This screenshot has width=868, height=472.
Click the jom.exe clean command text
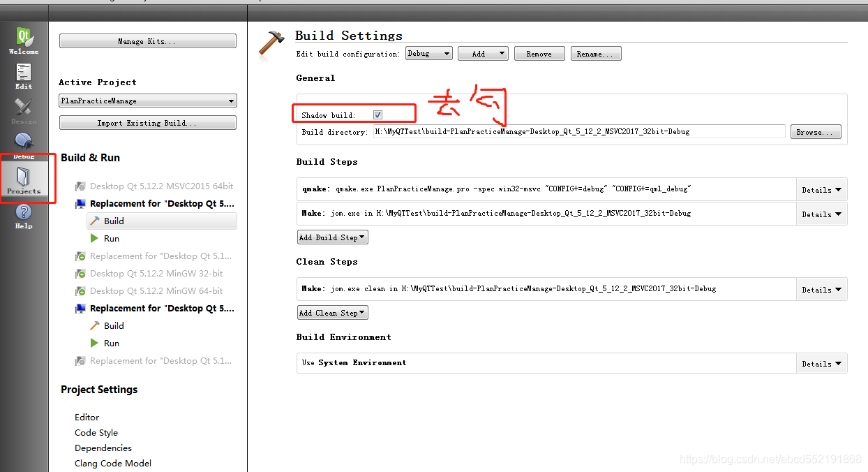point(509,288)
